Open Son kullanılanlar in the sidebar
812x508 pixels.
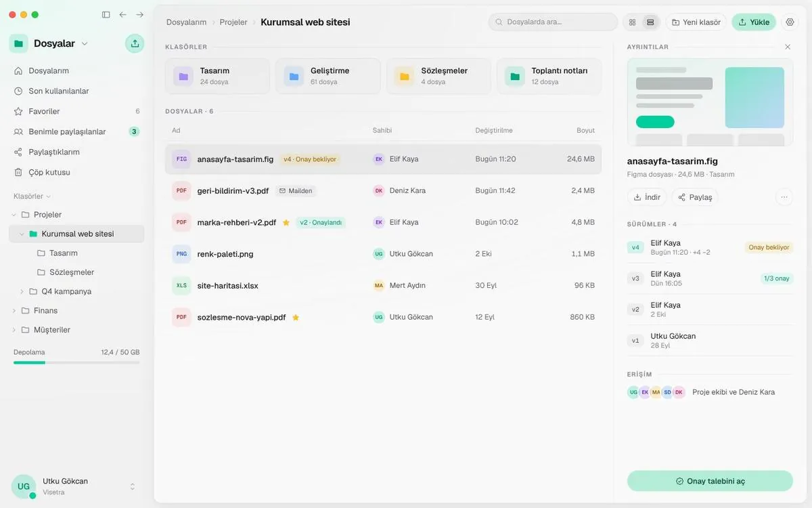(76, 91)
